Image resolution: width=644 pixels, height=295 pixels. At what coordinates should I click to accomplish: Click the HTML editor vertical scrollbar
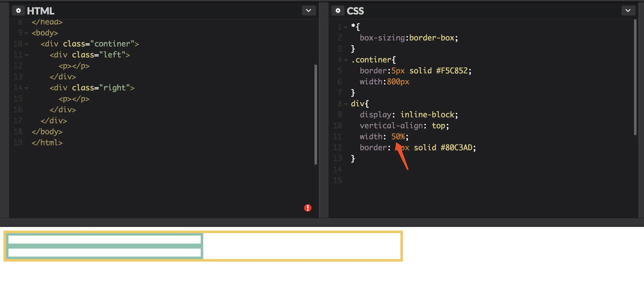click(316, 114)
